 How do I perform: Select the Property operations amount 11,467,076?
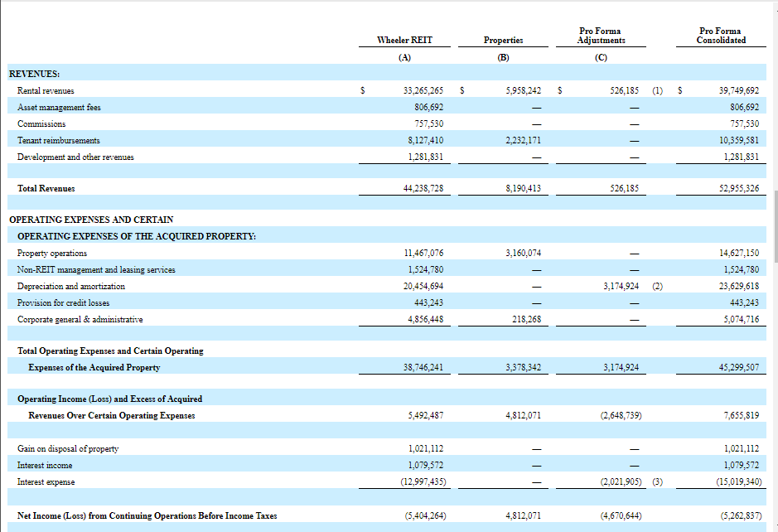click(423, 253)
